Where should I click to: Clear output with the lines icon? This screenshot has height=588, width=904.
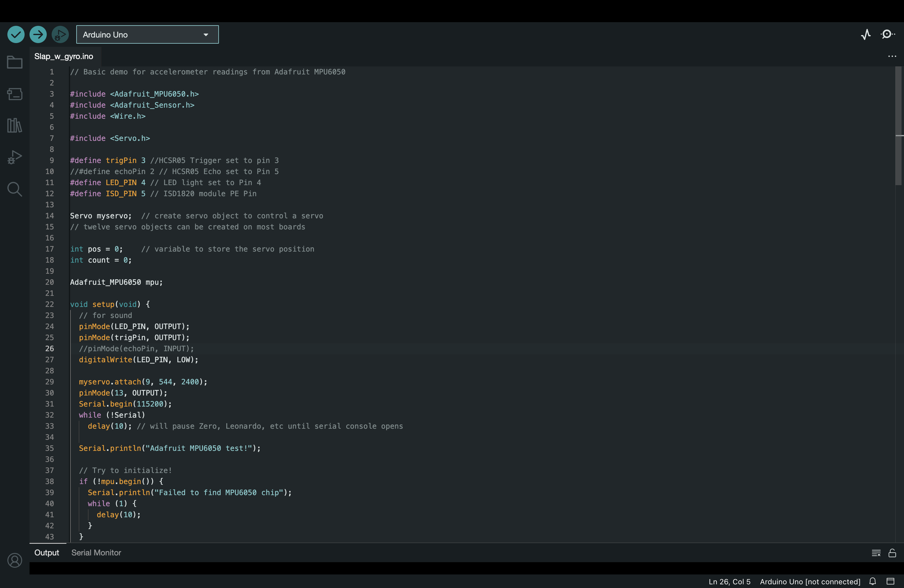coord(876,553)
